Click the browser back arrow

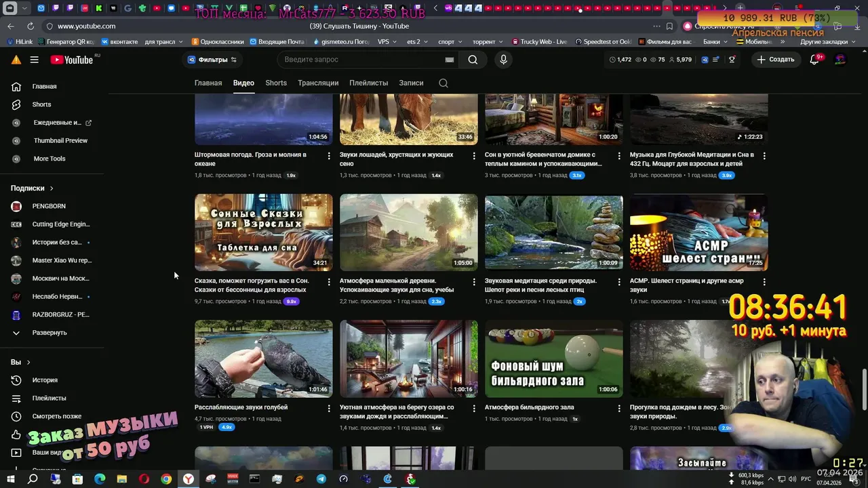tap(10, 26)
